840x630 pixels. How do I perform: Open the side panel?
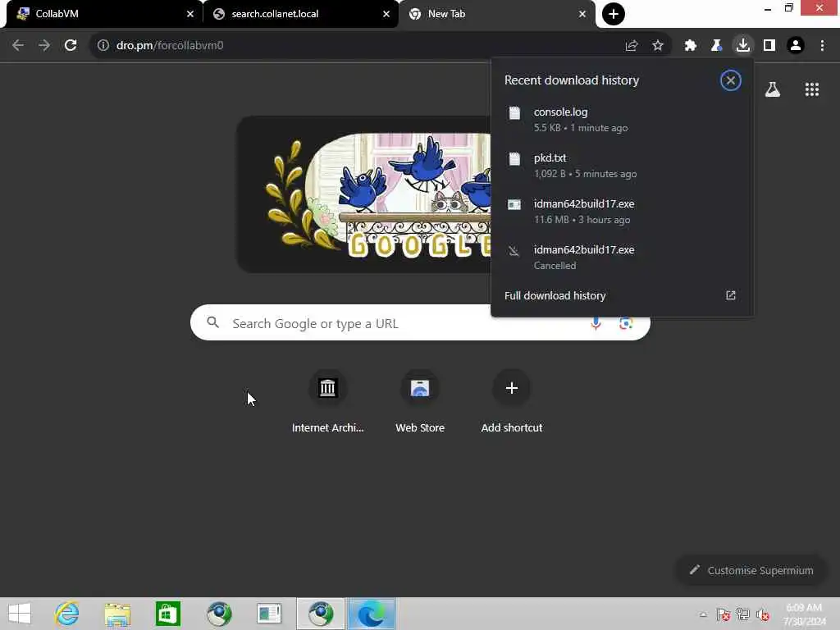[769, 46]
